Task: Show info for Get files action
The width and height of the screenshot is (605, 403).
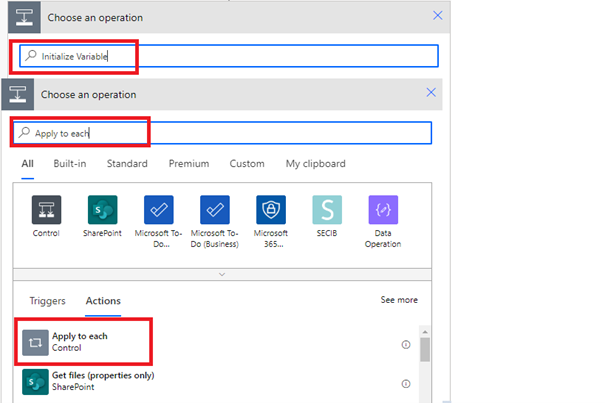Action: click(x=406, y=384)
